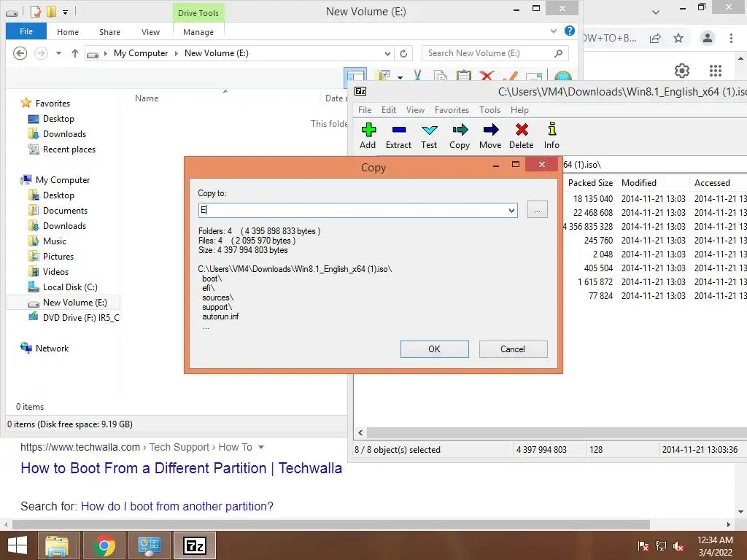Sort 7-Zip list by Packed Size column
Image resolution: width=747 pixels, height=560 pixels.
[x=590, y=183]
